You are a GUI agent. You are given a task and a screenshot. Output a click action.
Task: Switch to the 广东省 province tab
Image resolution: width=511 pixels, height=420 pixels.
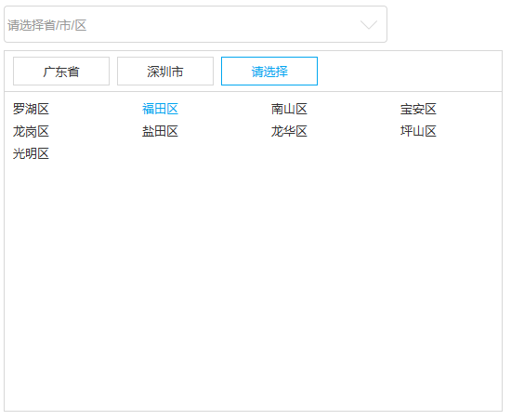[61, 72]
